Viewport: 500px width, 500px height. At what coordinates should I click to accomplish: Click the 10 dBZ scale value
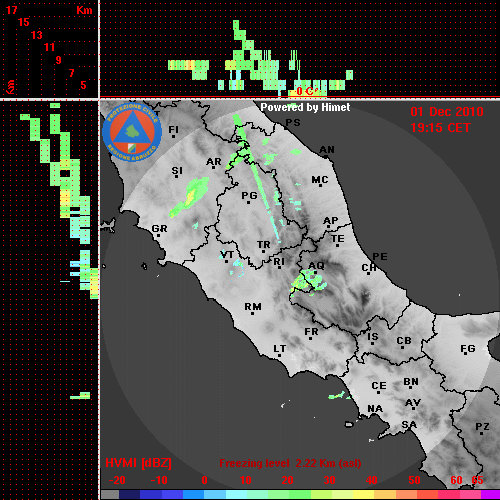[246, 480]
